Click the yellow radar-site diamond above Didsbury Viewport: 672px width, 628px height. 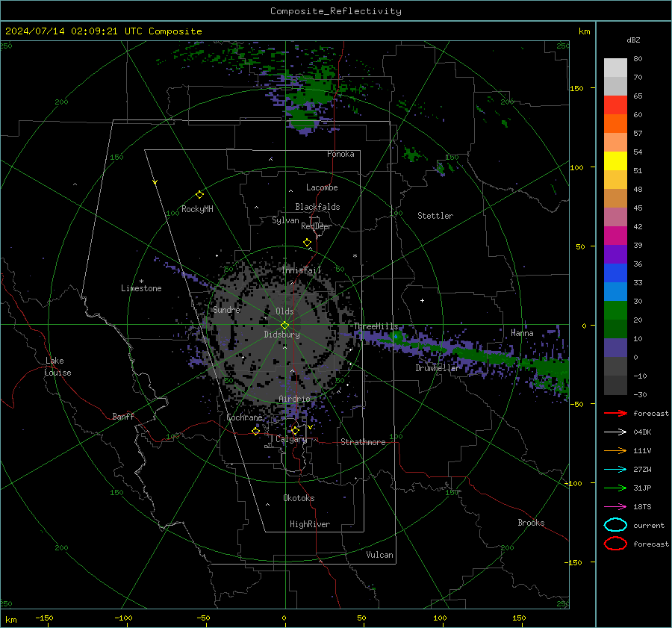click(x=285, y=326)
